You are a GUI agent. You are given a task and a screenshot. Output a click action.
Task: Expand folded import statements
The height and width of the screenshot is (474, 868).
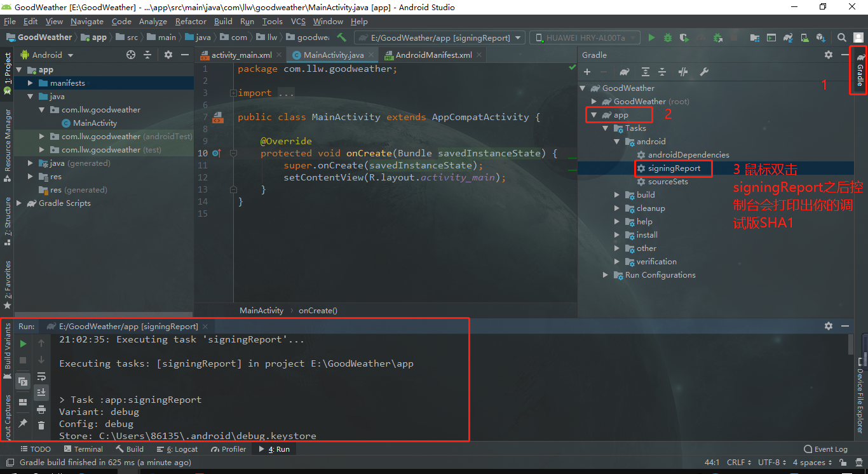pyautogui.click(x=233, y=93)
